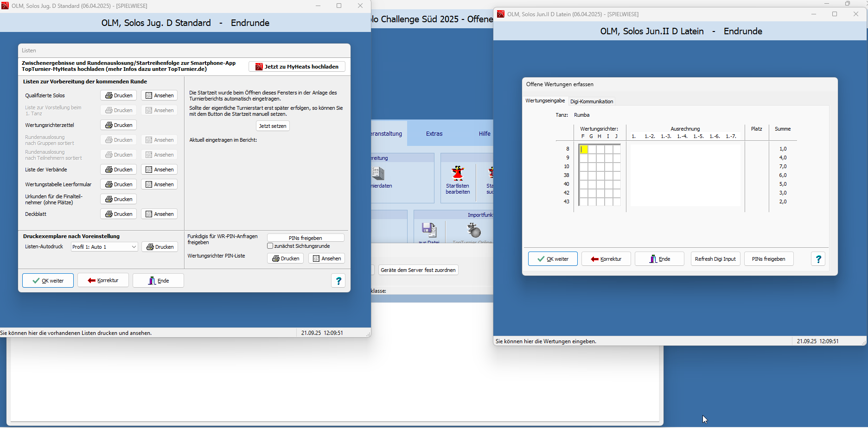868x428 pixels.
Task: Open the Extras menu
Action: coord(434,134)
